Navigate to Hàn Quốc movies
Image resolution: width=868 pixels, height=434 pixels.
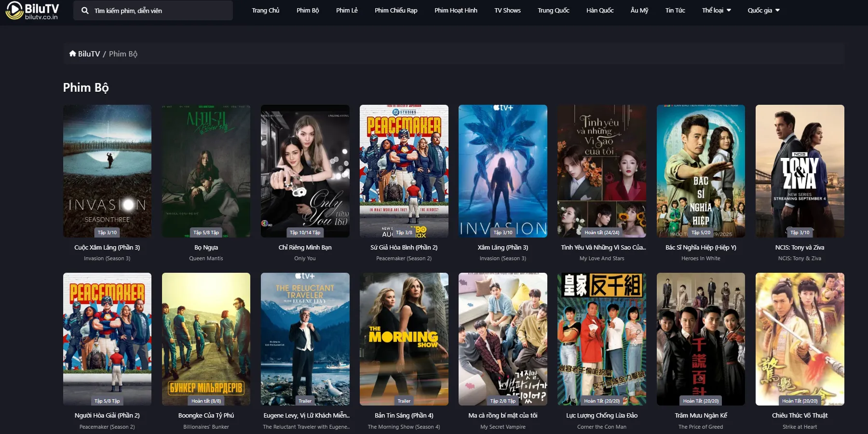[x=600, y=10]
